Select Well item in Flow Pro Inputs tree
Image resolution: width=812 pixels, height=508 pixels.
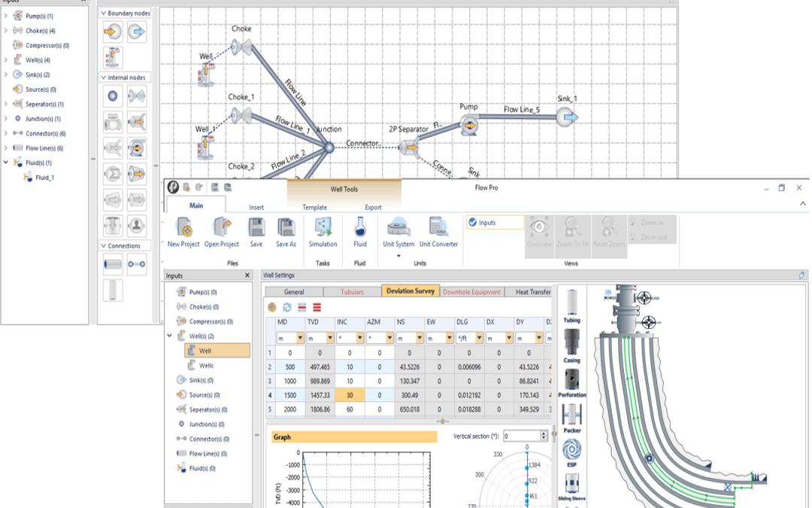coord(217,351)
